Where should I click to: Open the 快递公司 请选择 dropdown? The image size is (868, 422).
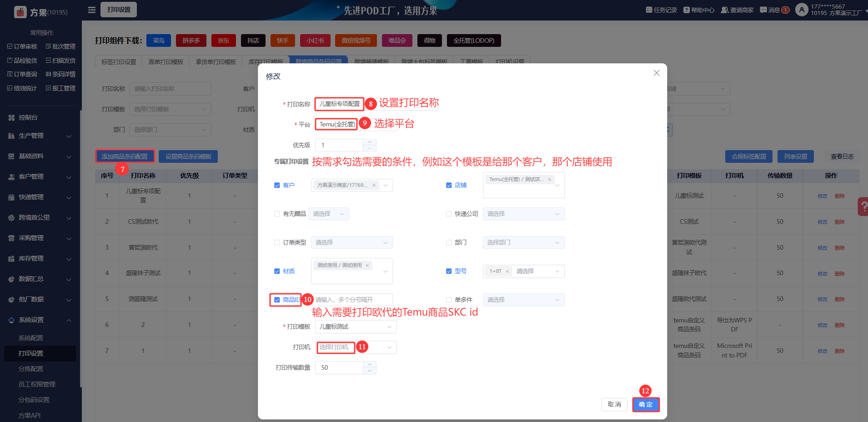tap(524, 214)
